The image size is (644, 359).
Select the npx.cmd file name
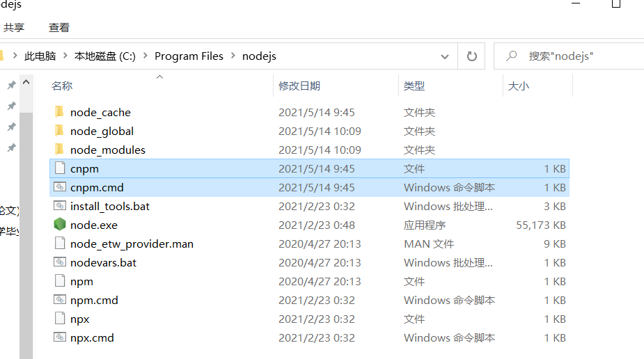(92, 338)
